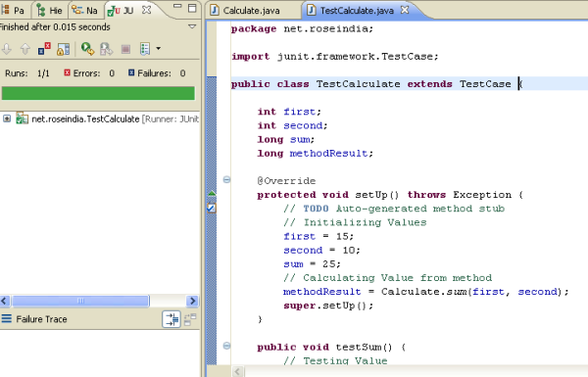Click the JUnit horizontal scrollbar thumb
The image size is (588, 377).
80,301
